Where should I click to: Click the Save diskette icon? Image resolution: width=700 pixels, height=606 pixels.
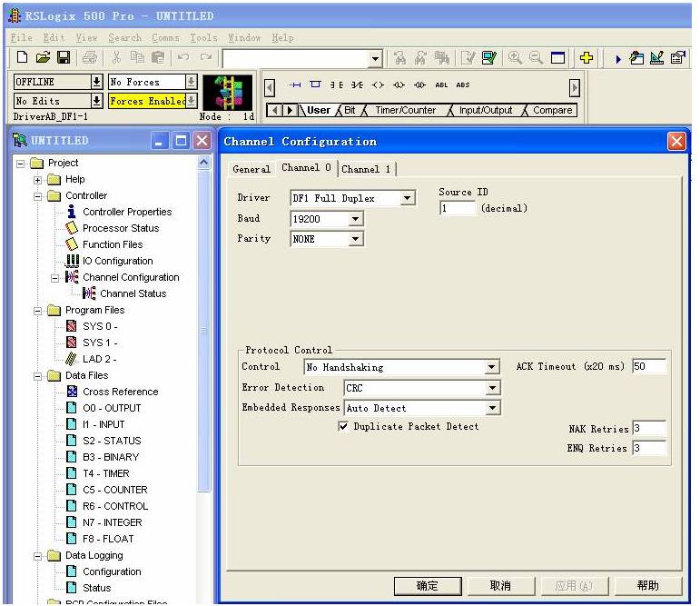click(x=64, y=57)
